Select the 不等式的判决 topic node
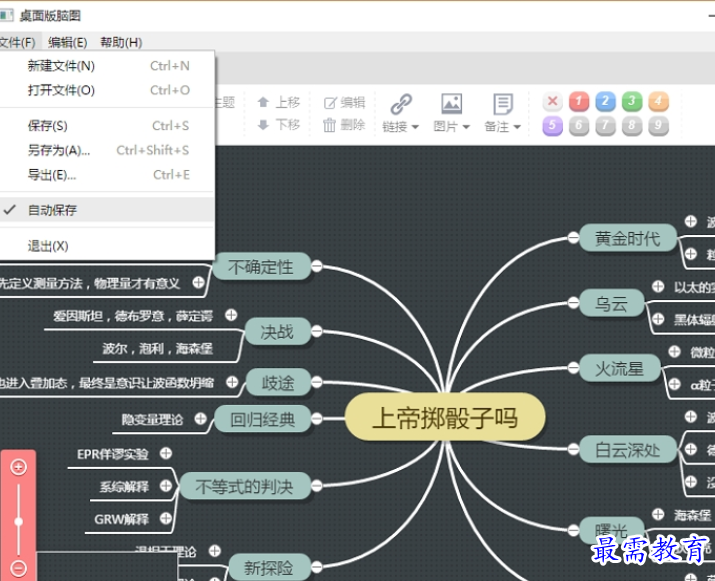Viewport: 715px width, 581px height. (x=244, y=486)
